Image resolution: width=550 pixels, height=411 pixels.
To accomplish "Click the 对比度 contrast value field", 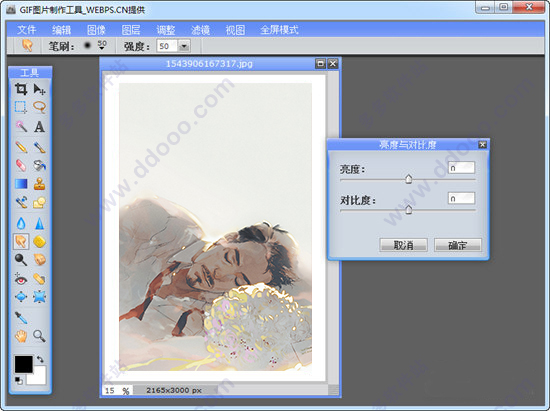I will point(461,198).
